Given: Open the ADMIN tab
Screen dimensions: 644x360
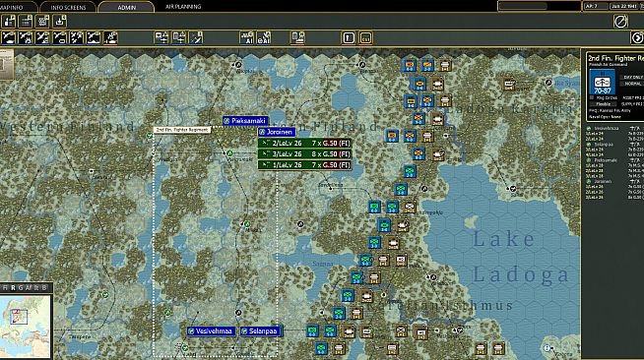Looking at the screenshot, I should (126, 7).
